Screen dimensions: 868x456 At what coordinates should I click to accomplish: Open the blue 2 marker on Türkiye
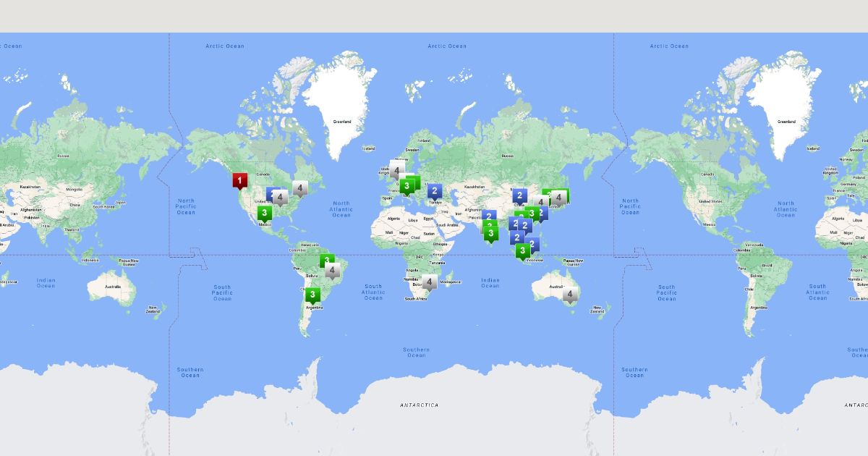435,191
